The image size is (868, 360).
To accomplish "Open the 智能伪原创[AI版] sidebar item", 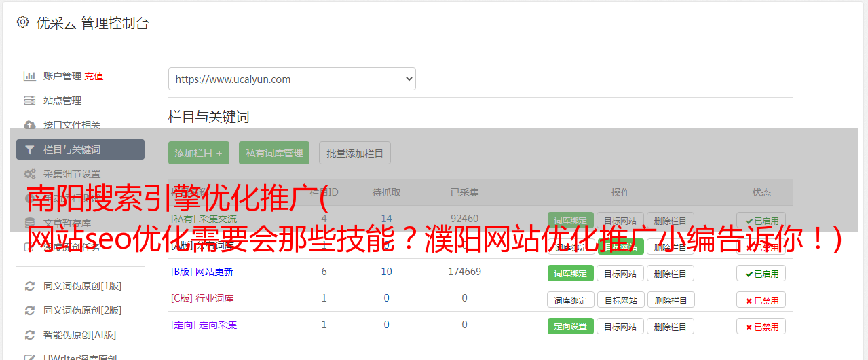I will click(80, 335).
